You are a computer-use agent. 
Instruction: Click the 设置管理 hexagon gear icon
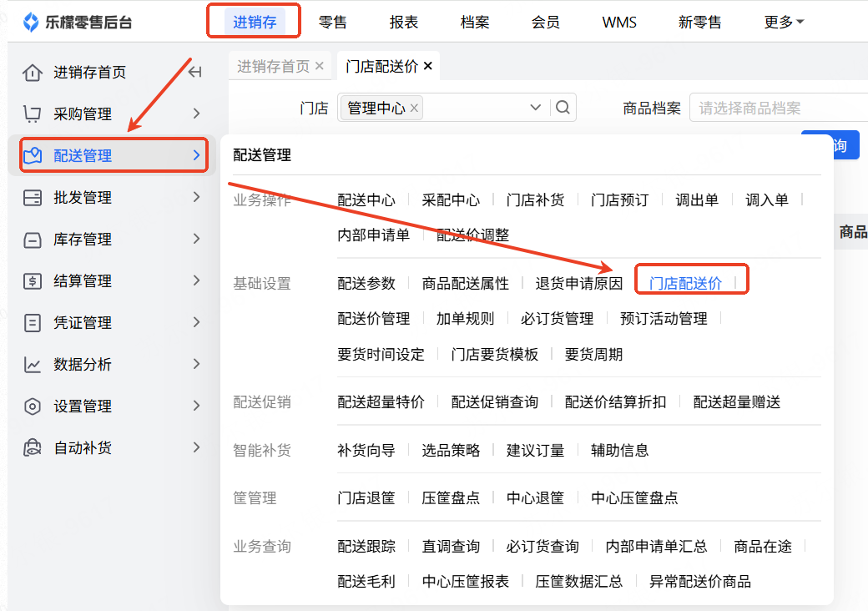[x=32, y=406]
